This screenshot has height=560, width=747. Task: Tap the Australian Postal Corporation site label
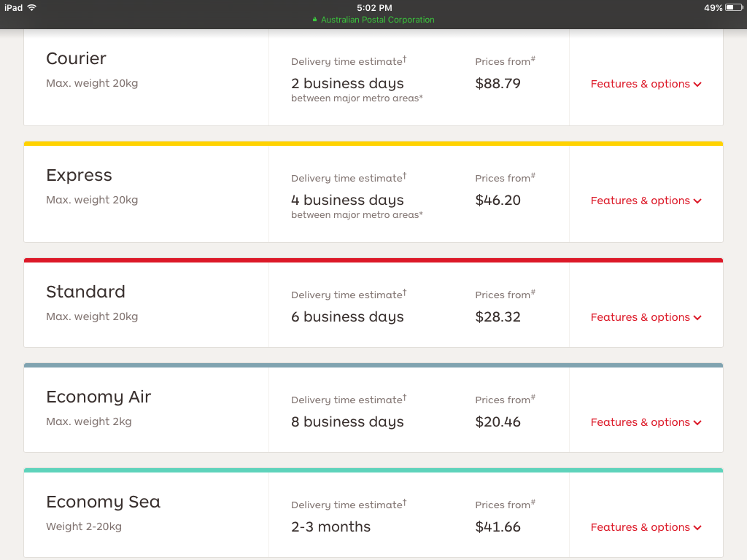pyautogui.click(x=377, y=20)
